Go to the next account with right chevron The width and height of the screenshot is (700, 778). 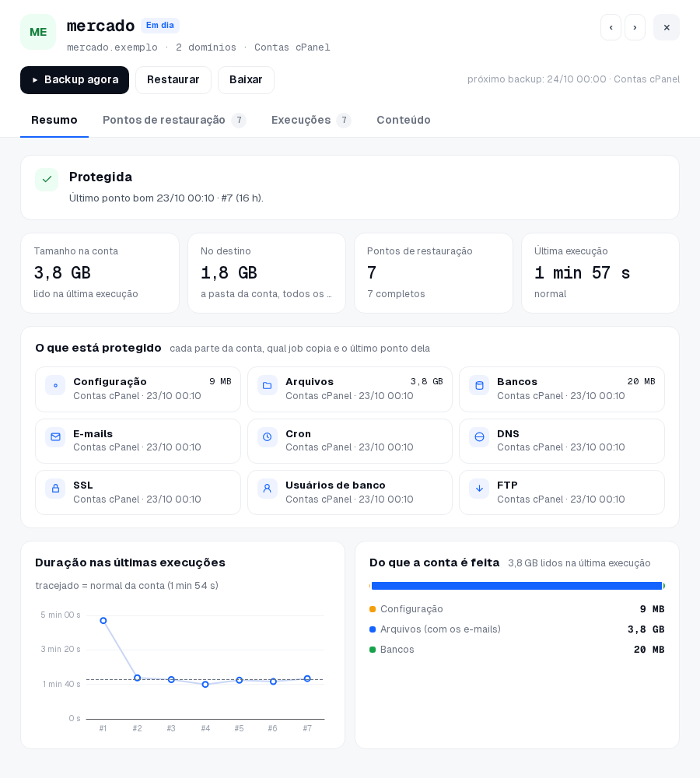pyautogui.click(x=635, y=27)
